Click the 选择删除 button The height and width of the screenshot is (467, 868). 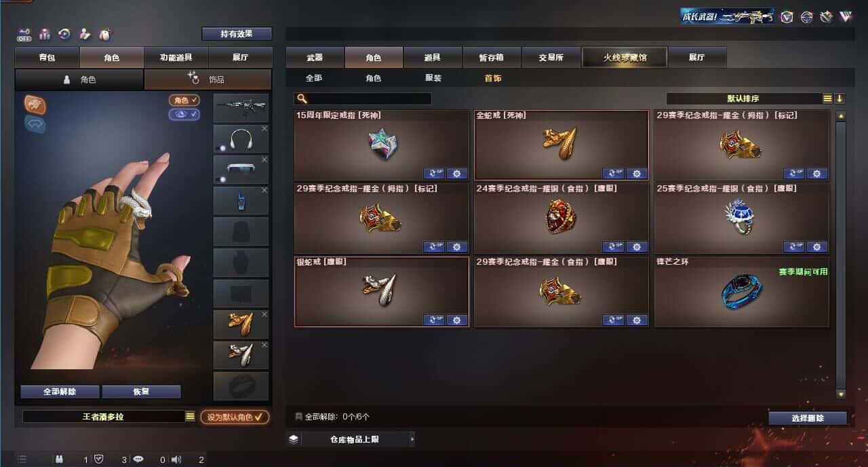click(808, 418)
